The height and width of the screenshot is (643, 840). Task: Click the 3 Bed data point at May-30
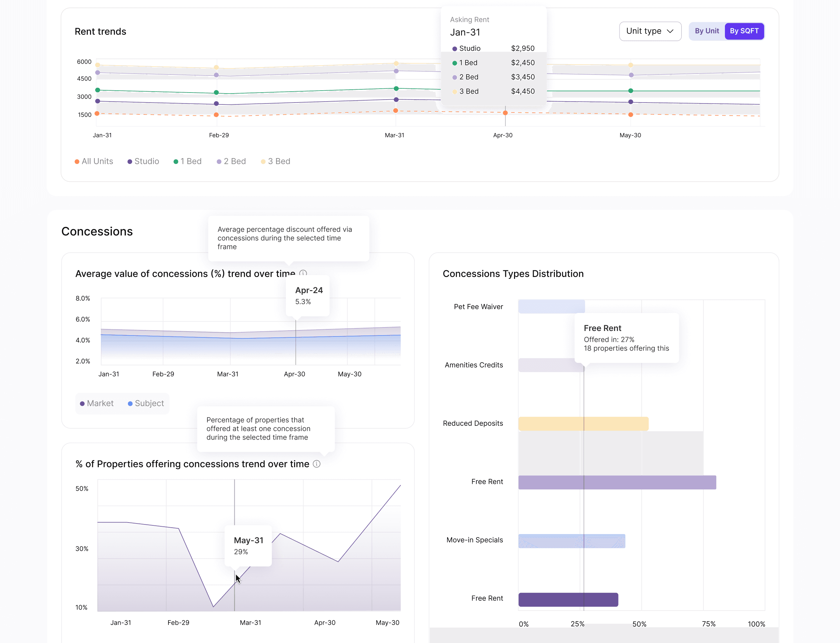(x=631, y=65)
